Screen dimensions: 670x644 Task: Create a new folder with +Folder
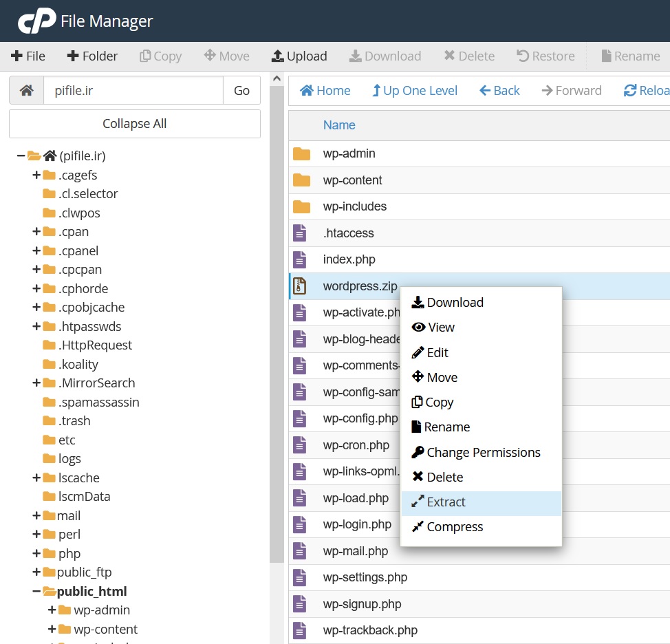point(92,56)
